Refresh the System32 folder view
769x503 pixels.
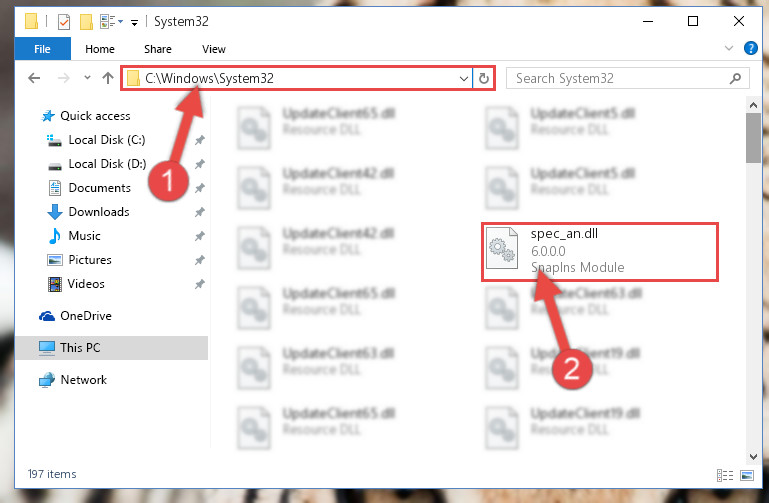point(484,78)
